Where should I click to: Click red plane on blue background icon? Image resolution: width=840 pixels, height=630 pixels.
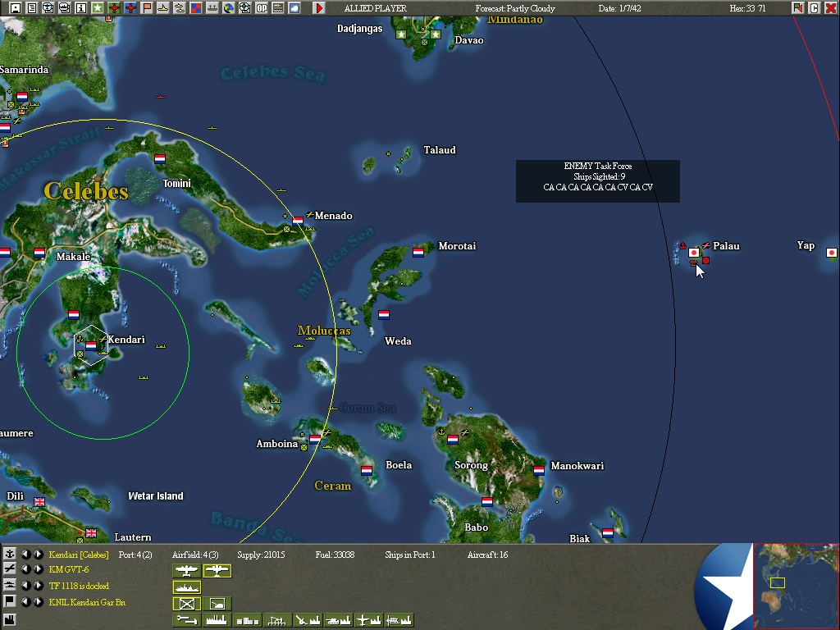tap(130, 8)
